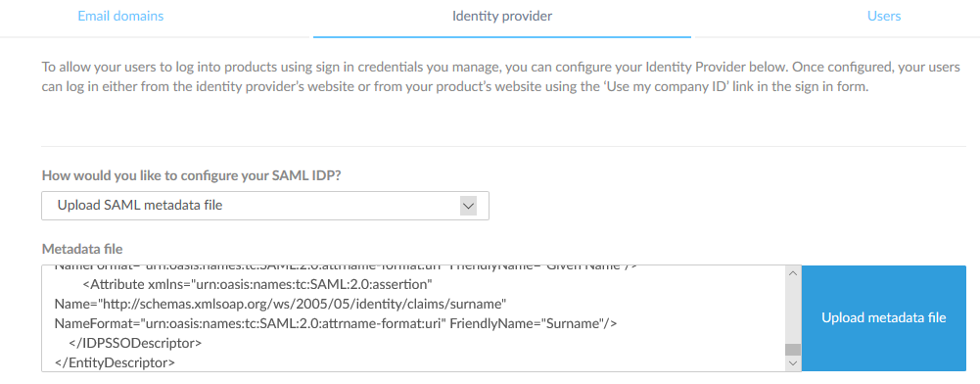The height and width of the screenshot is (384, 980).
Task: Click the metadata scrollbar thumb
Action: tap(792, 350)
